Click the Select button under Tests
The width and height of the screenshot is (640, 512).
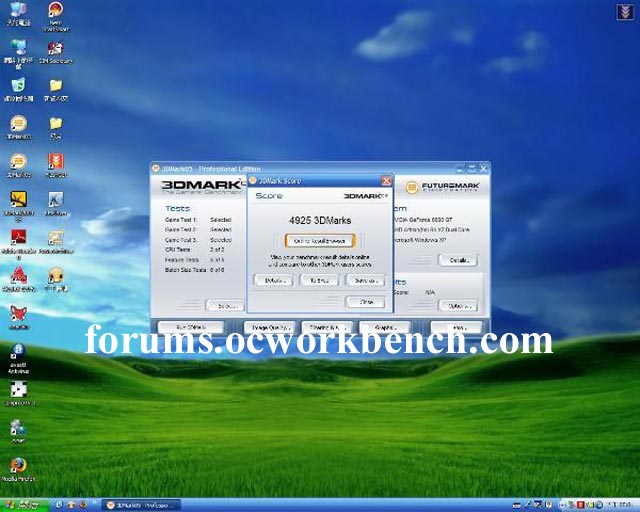coord(226,305)
